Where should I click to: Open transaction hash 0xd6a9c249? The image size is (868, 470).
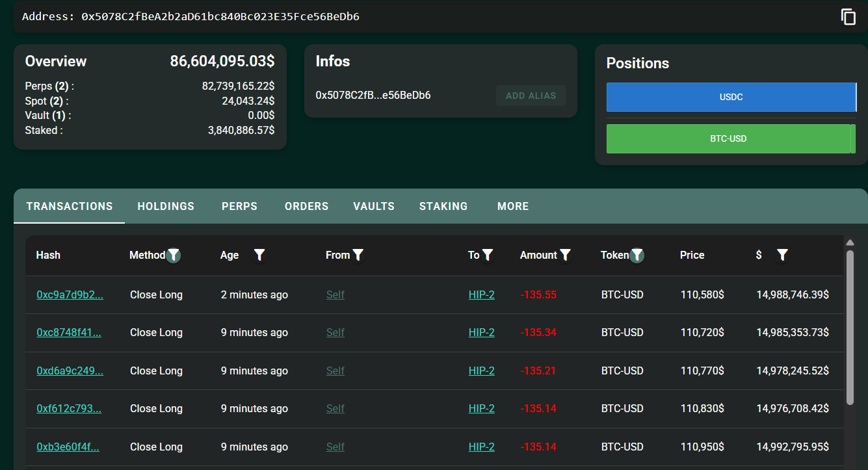(70, 371)
